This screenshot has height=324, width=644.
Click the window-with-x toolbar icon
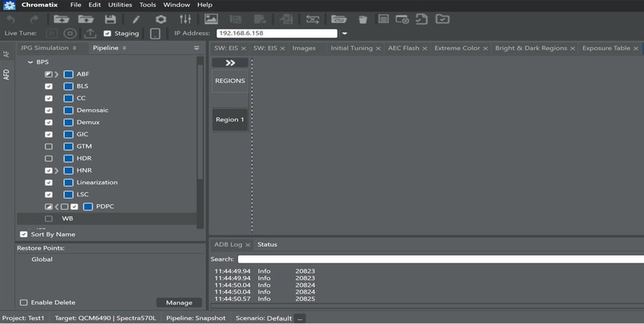[x=402, y=19]
